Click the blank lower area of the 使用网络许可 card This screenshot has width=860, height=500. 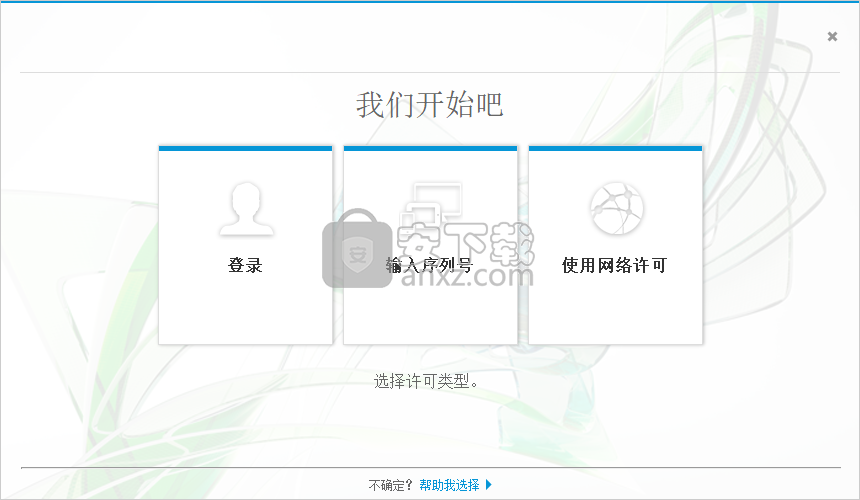pos(615,315)
